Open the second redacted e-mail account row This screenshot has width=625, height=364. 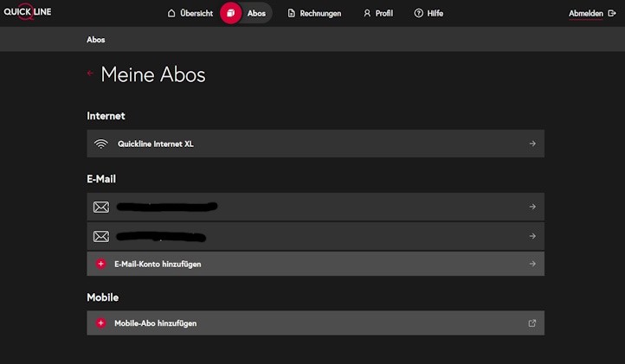click(x=316, y=236)
